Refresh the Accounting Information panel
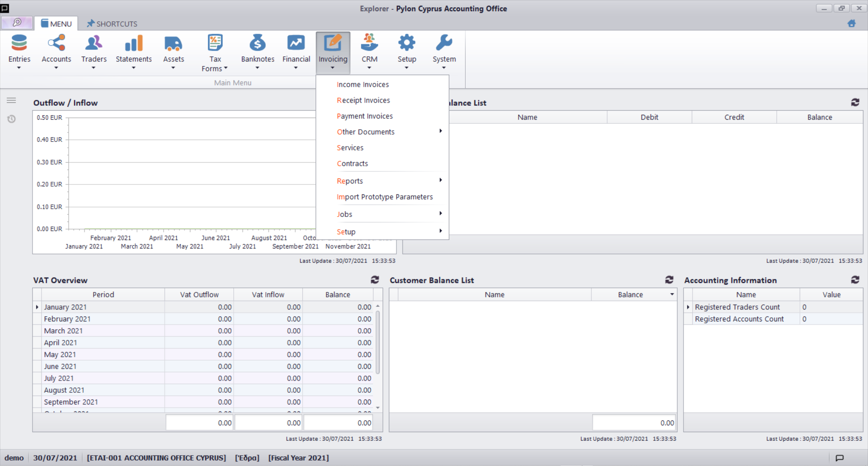The image size is (868, 466). [x=855, y=280]
